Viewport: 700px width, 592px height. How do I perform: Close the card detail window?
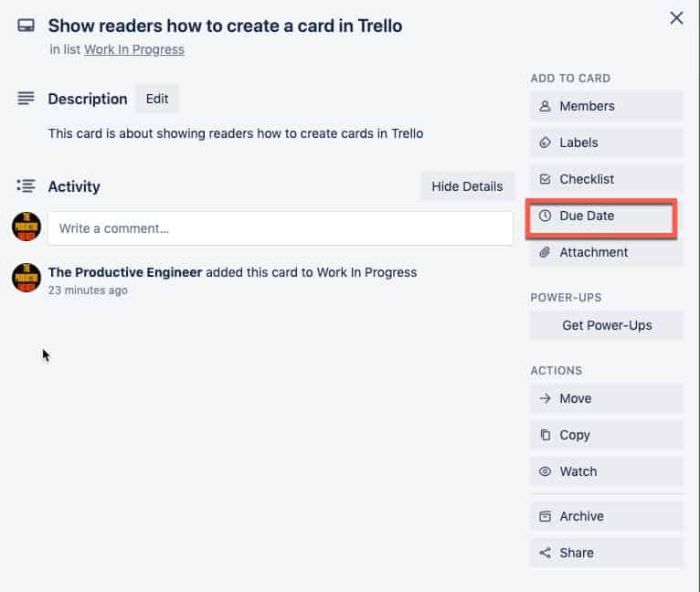[676, 18]
